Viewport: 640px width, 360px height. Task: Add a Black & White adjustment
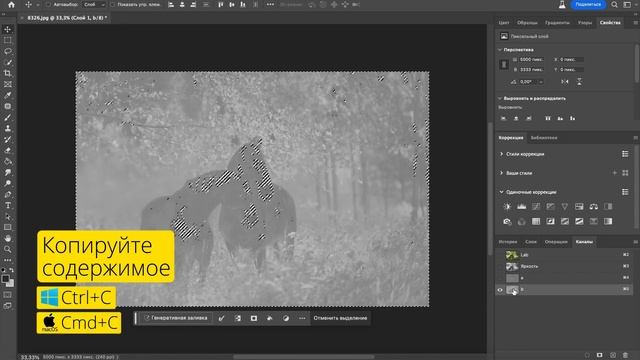[x=608, y=207]
